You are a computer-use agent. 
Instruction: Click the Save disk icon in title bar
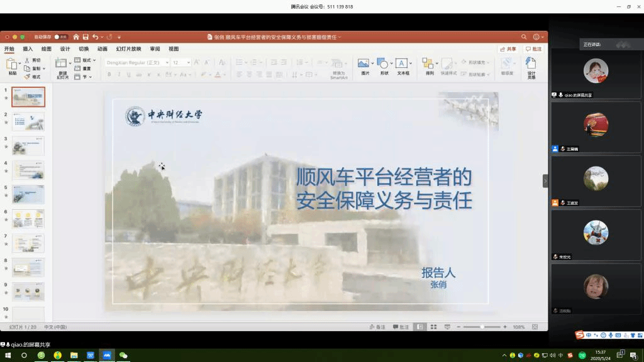pyautogui.click(x=86, y=37)
